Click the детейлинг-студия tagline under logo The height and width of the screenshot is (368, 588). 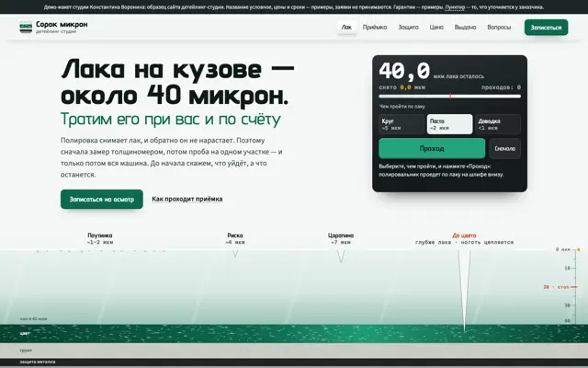pos(56,31)
